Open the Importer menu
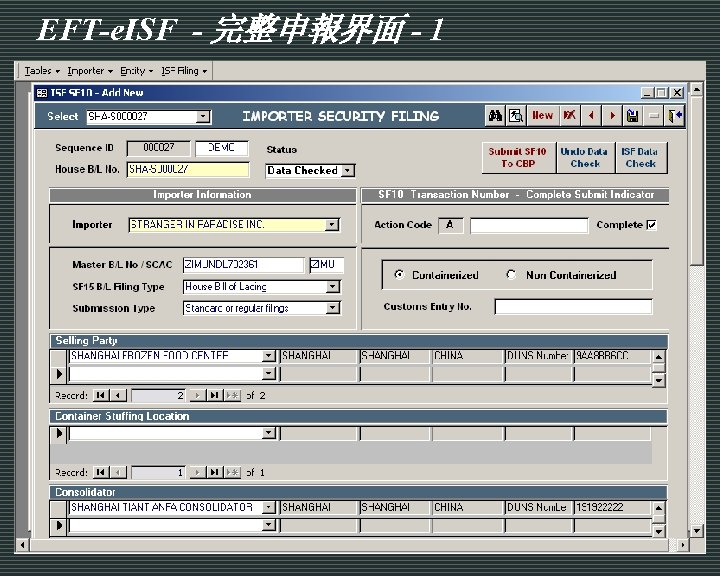Image resolution: width=720 pixels, height=576 pixels. coord(90,71)
